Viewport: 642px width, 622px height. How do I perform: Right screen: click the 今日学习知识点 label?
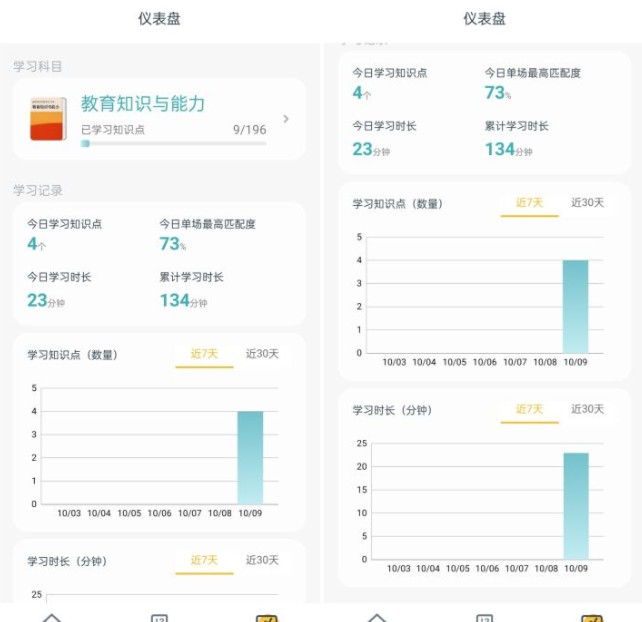tap(390, 73)
